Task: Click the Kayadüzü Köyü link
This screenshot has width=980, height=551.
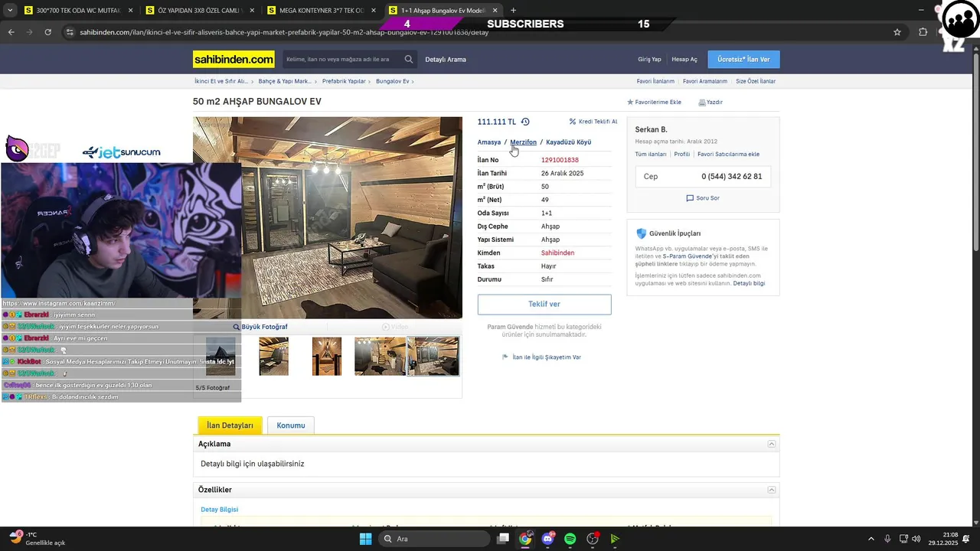Action: click(568, 142)
